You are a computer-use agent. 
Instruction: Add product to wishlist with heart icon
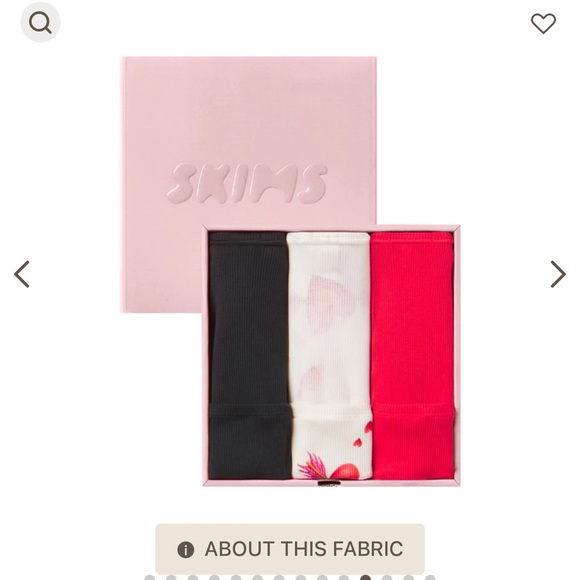543,23
